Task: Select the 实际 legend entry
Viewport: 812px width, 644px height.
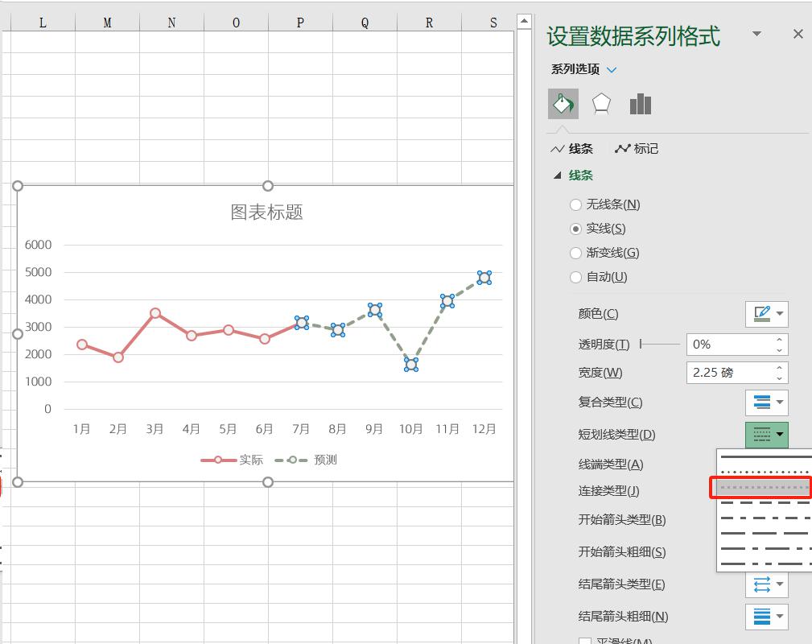Action: click(x=232, y=460)
